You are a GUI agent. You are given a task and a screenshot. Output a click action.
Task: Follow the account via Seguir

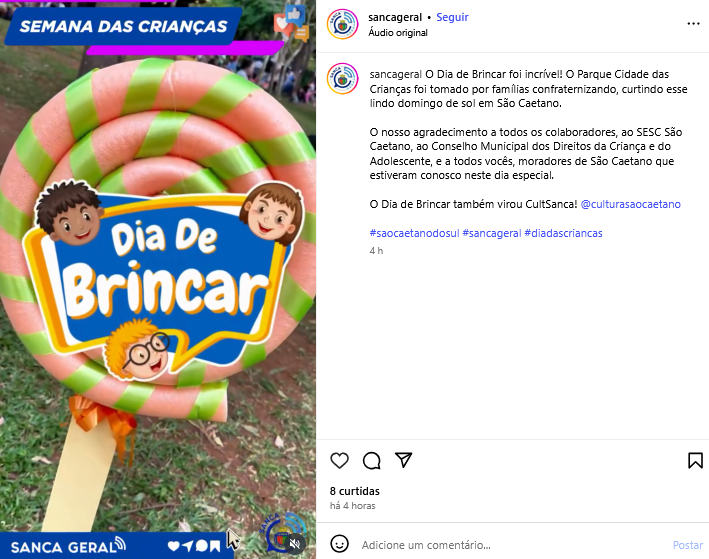pyautogui.click(x=452, y=17)
